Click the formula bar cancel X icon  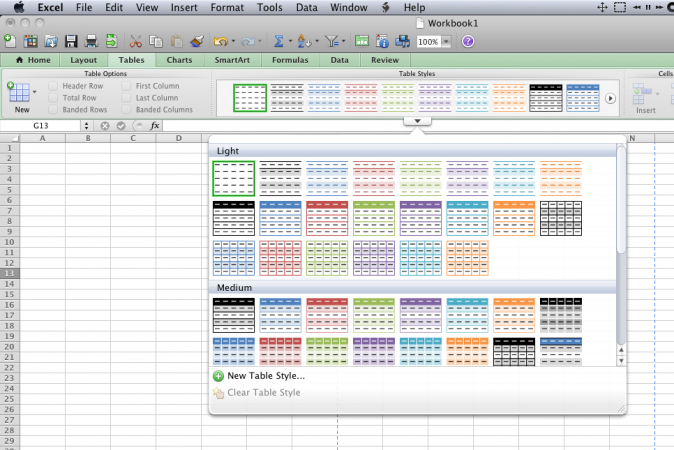tap(105, 126)
